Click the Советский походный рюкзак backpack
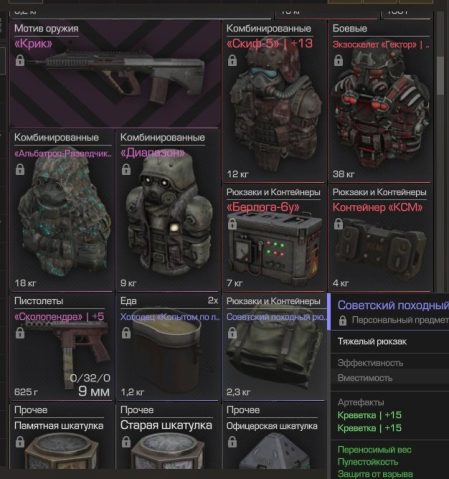Image resolution: width=449 pixels, height=479 pixels. click(x=274, y=347)
